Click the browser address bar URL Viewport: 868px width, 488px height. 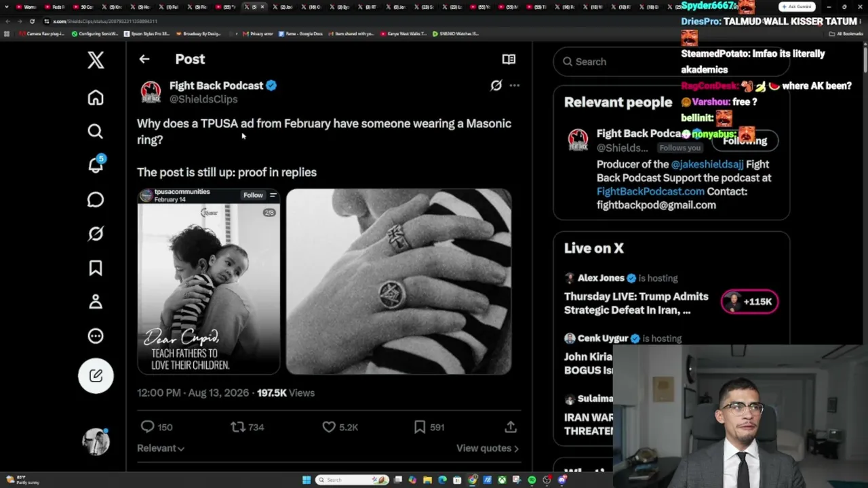point(105,21)
